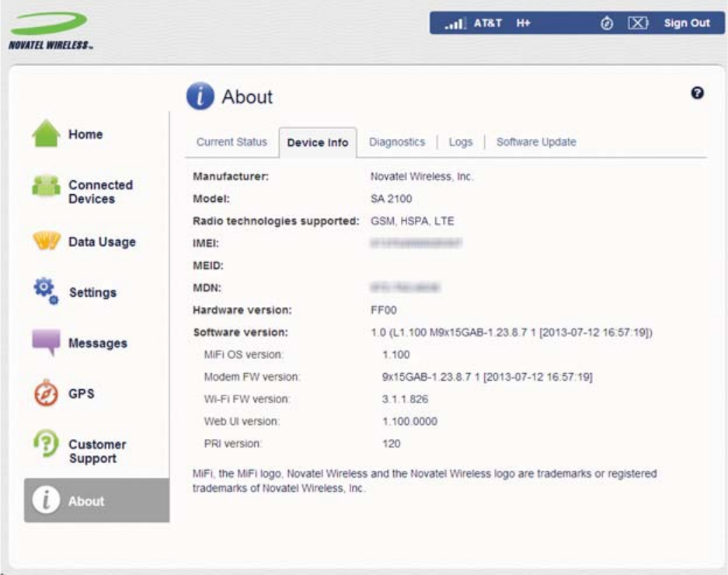This screenshot has height=575, width=728.
Task: Click the Modem FW version label
Action: 252,377
